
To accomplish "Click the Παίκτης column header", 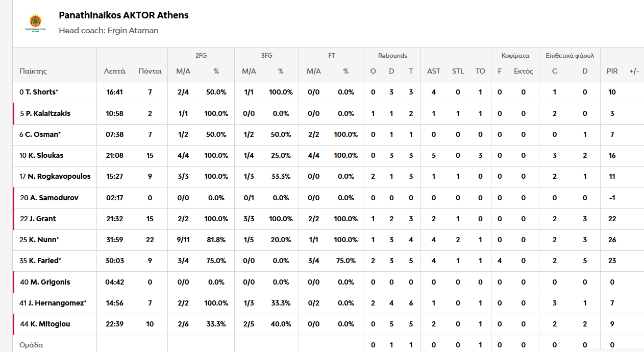I will coord(33,71).
